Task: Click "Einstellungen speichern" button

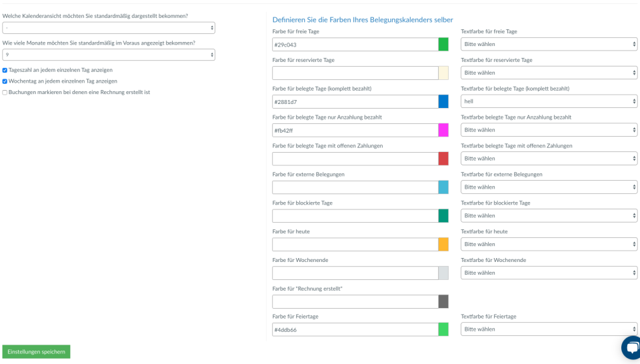Action: tap(36, 351)
